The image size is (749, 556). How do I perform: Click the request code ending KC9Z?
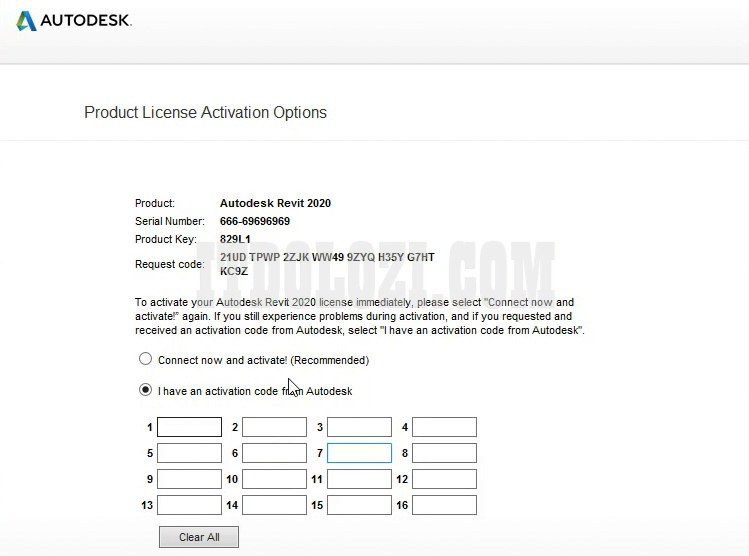tap(234, 271)
